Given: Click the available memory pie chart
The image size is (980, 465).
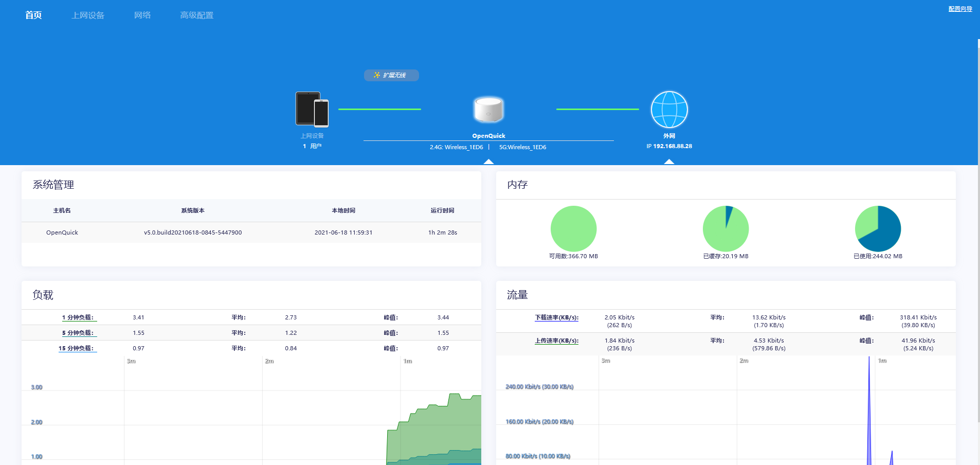Looking at the screenshot, I should click(573, 229).
